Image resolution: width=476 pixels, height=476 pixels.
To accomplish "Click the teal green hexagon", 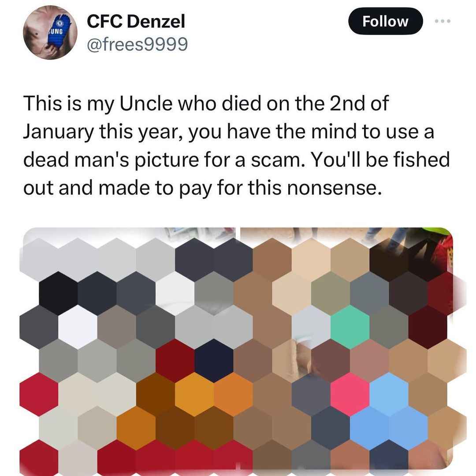I will coord(350,327).
